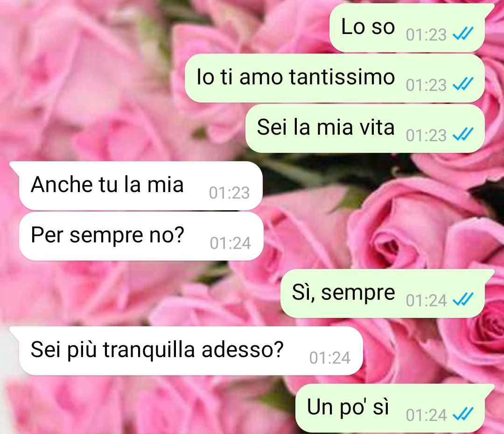Viewport: 504px width, 434px height.
Task: Tap the 01:24 timestamp on "Per sempre no?"
Action: [x=230, y=243]
